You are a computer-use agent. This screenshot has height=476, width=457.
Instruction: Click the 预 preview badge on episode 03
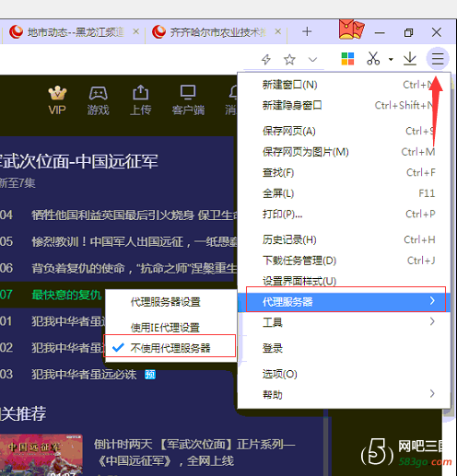click(x=150, y=375)
